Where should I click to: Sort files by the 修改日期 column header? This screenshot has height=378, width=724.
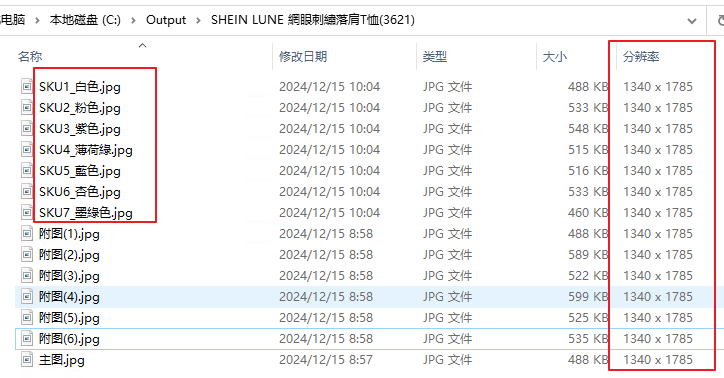(303, 56)
